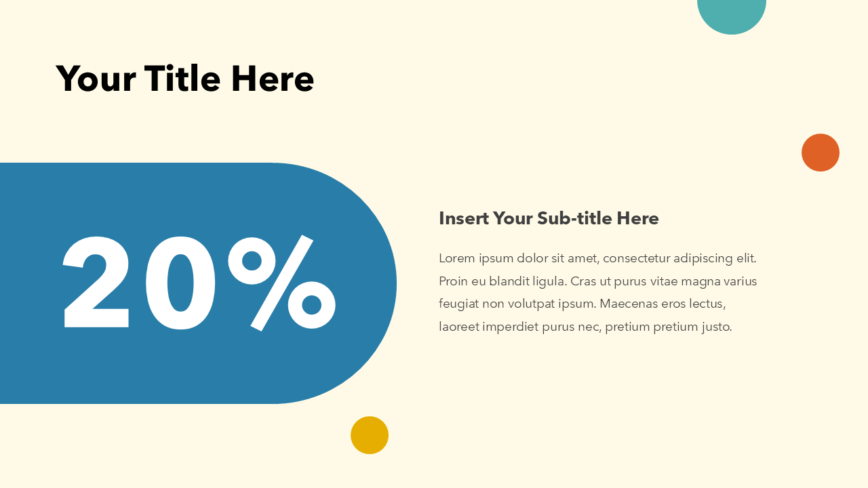Click the word 'Insert' in the subheading
This screenshot has height=488, width=868.
coord(463,218)
